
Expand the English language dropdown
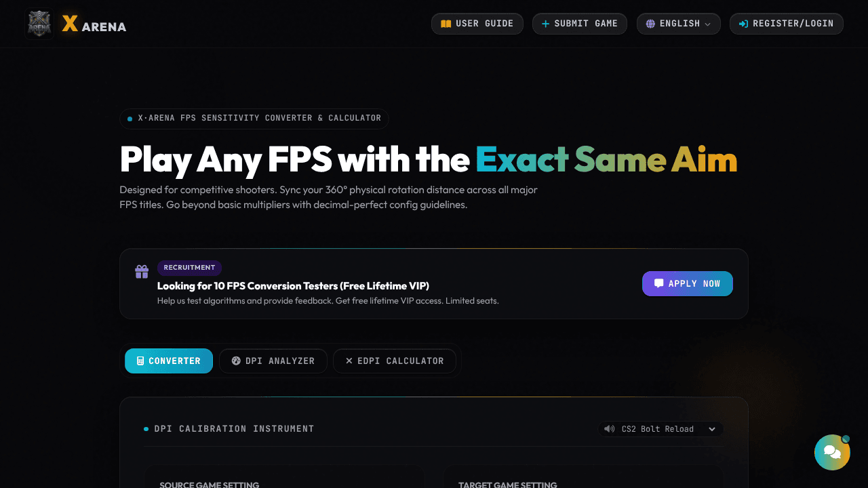point(678,24)
